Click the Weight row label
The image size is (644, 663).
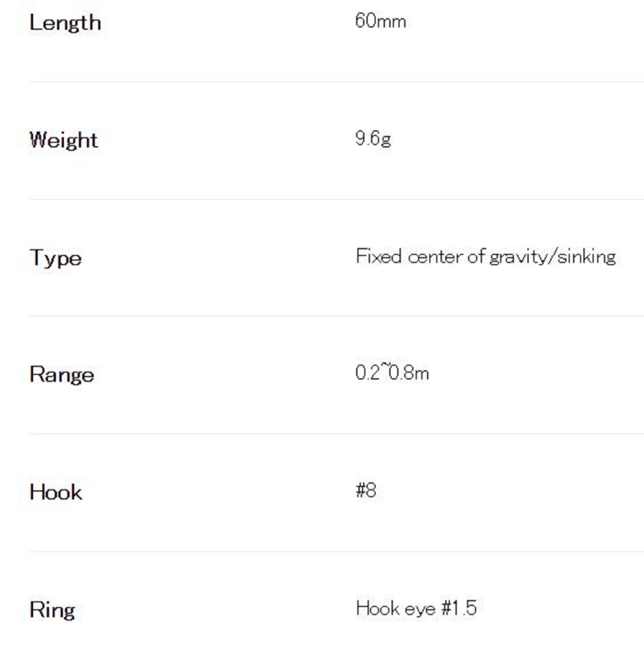[64, 140]
